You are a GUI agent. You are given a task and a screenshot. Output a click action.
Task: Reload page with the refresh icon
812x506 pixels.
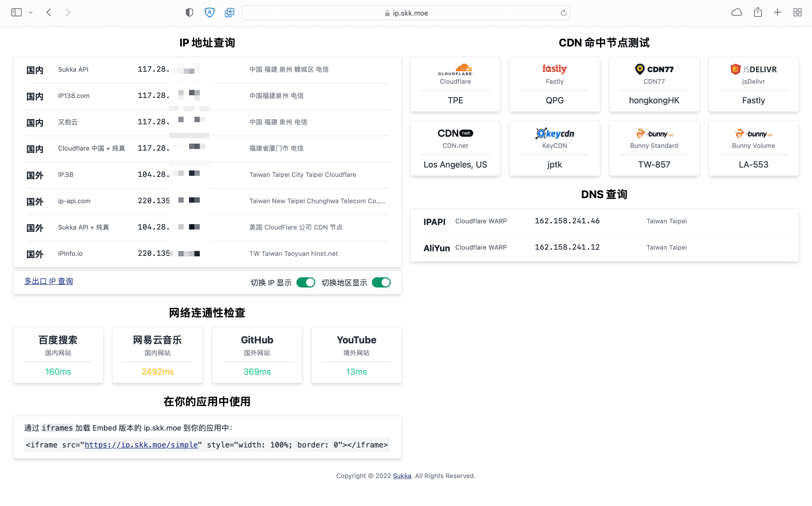[563, 13]
